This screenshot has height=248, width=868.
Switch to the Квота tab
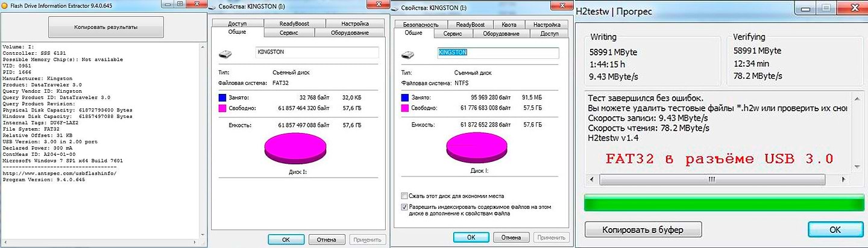pyautogui.click(x=509, y=25)
